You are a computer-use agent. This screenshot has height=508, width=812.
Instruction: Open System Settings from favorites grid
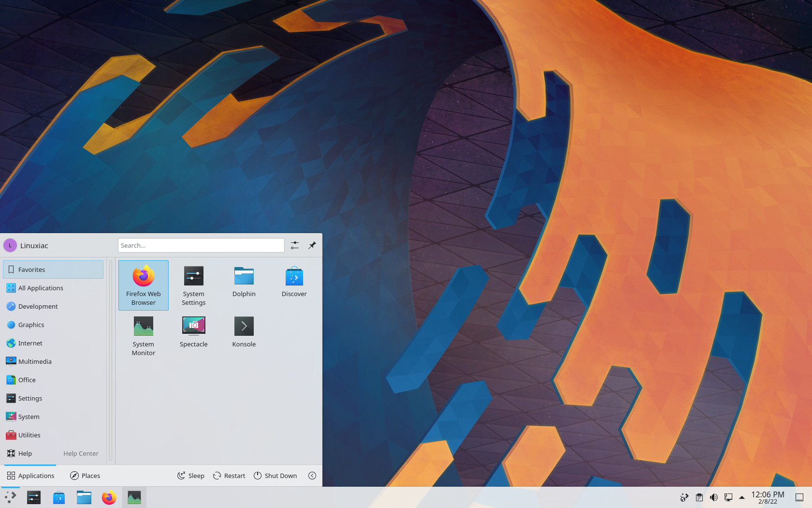[x=194, y=285]
